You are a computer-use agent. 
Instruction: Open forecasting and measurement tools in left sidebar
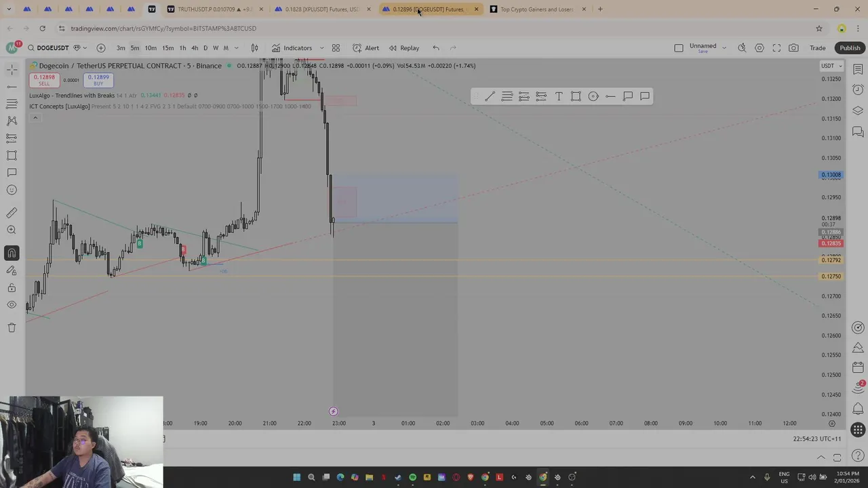(12, 138)
